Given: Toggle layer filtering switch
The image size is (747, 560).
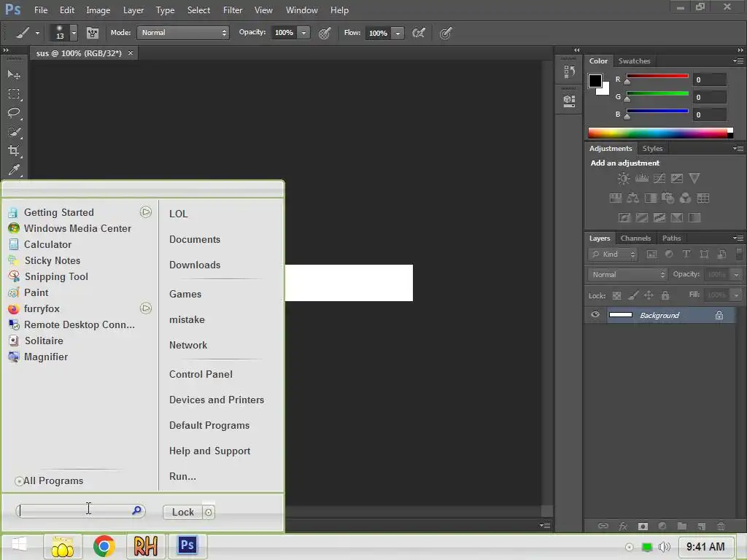Looking at the screenshot, I should click(739, 253).
